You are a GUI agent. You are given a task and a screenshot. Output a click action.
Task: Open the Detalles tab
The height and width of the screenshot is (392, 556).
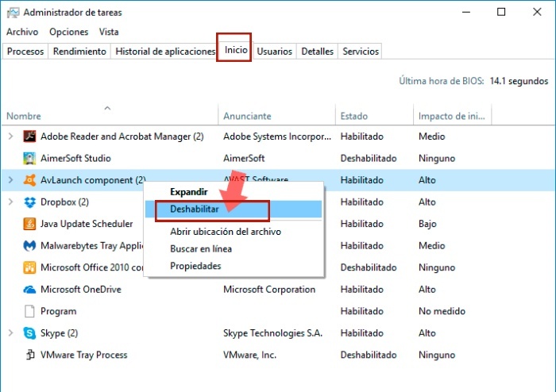coord(318,52)
